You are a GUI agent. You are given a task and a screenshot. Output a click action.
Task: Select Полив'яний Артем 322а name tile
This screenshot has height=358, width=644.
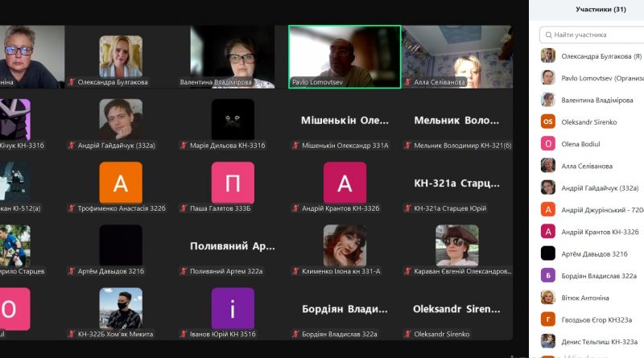point(233,245)
